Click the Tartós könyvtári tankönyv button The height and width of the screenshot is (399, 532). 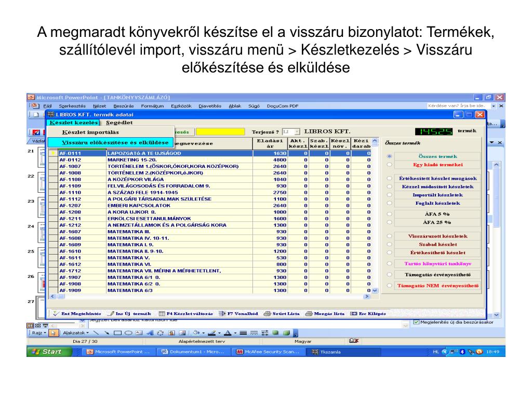point(437,263)
